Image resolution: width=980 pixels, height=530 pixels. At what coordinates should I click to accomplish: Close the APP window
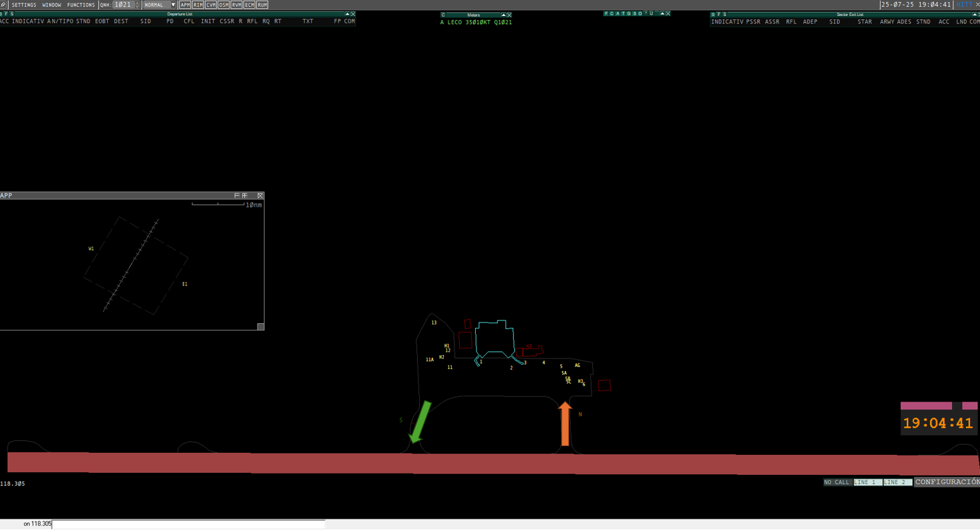tap(260, 196)
